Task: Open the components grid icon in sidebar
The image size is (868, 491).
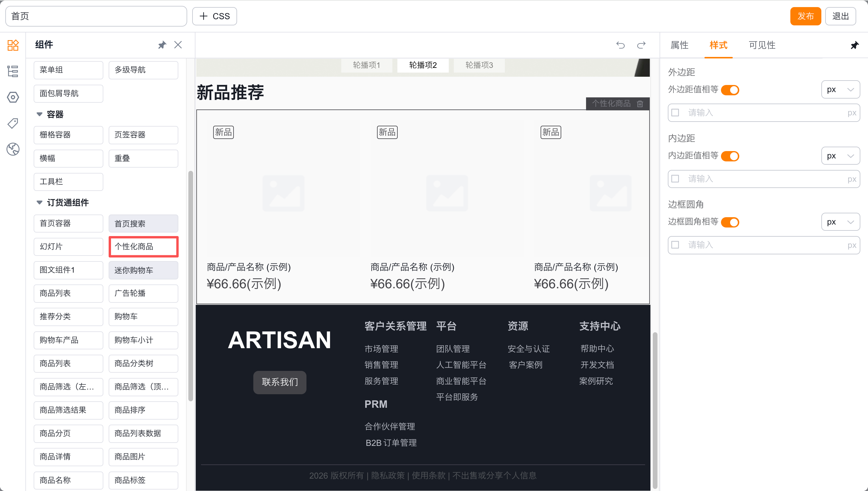Action: pyautogui.click(x=13, y=45)
